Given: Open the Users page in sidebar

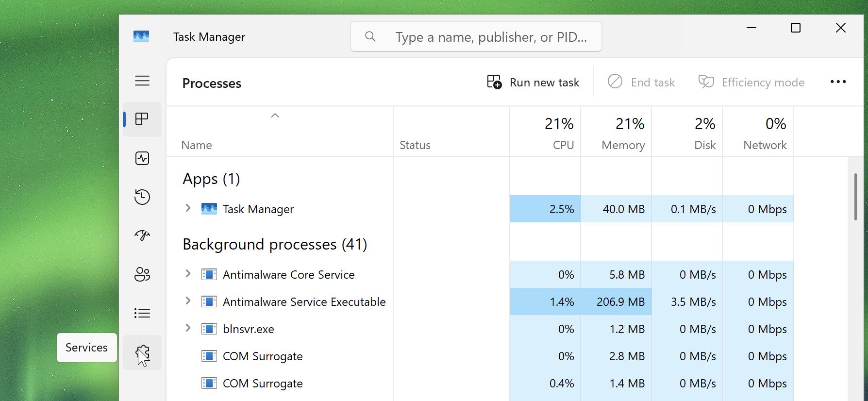Looking at the screenshot, I should point(142,274).
